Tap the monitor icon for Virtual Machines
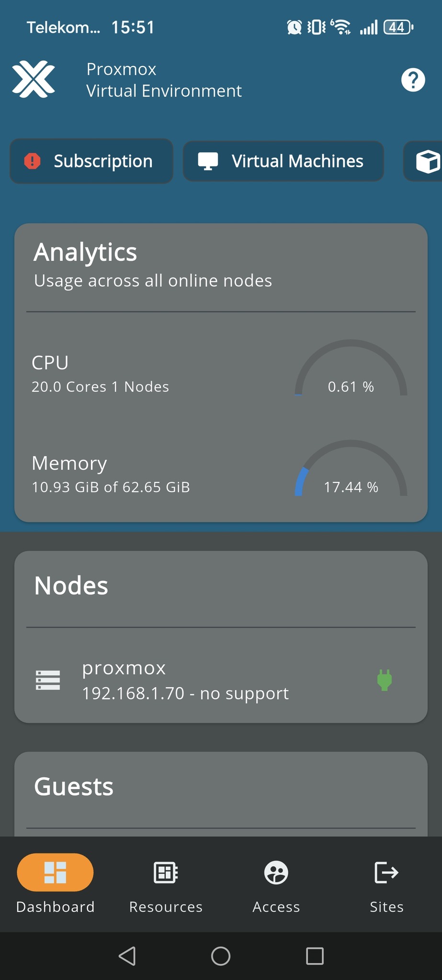Screen dimensions: 442x980 pyautogui.click(x=208, y=161)
